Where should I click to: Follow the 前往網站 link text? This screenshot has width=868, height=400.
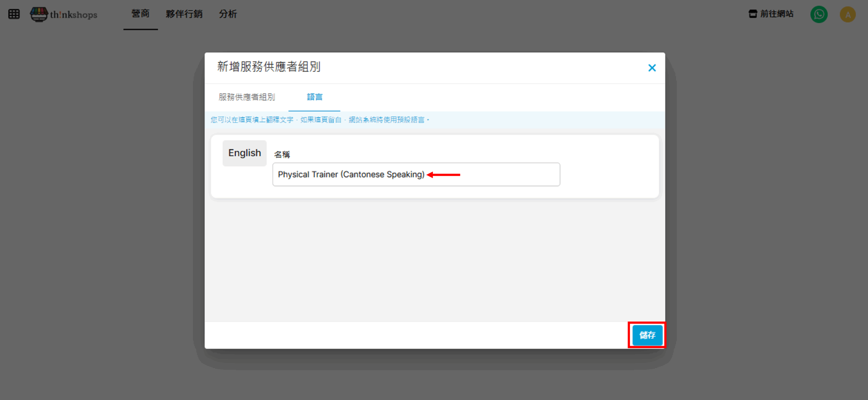click(776, 14)
